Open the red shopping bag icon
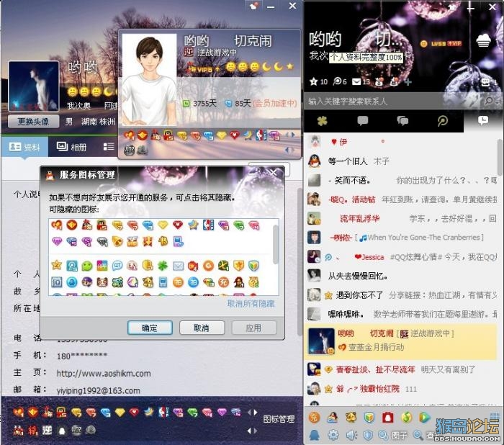The height and width of the screenshot is (445, 504). 387,418
